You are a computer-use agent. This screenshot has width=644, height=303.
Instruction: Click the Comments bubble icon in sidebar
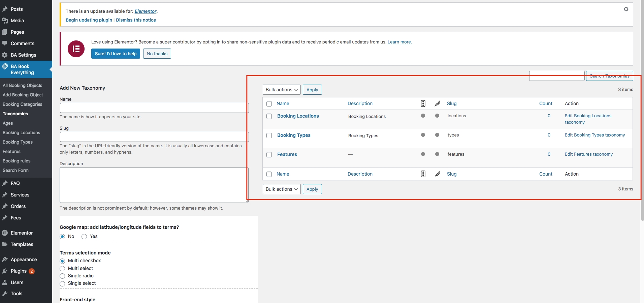[5, 43]
